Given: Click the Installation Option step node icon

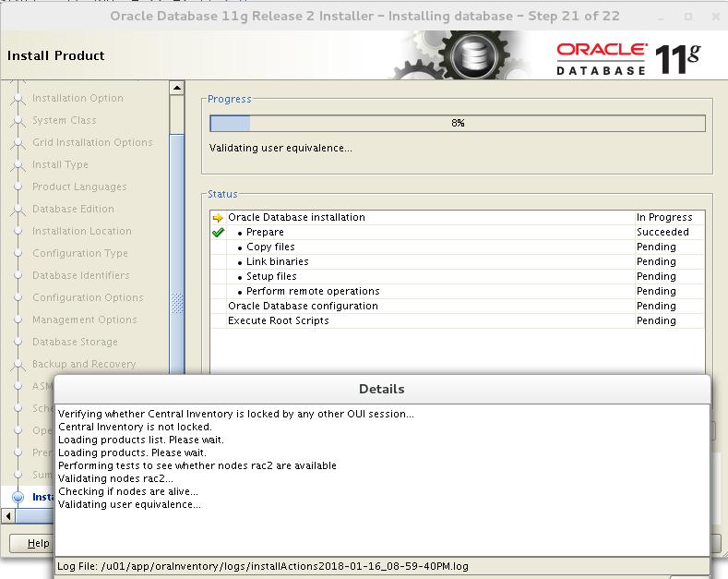Looking at the screenshot, I should point(18,99).
